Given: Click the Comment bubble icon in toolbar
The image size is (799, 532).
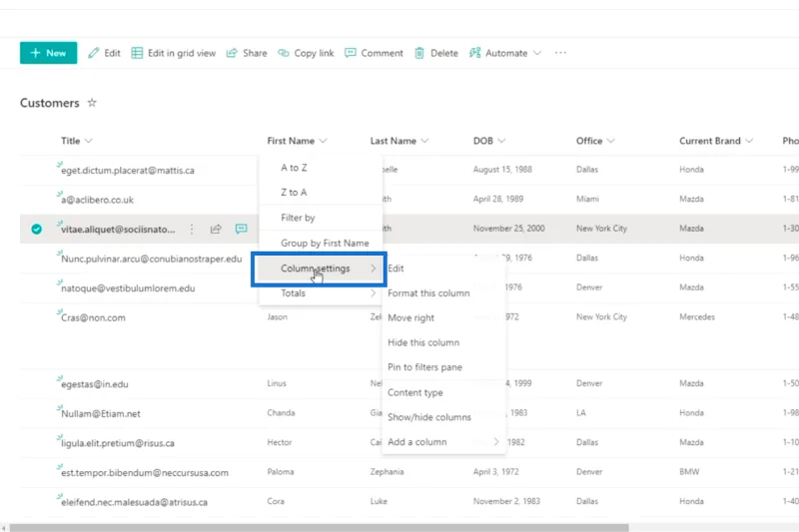Looking at the screenshot, I should pyautogui.click(x=351, y=53).
